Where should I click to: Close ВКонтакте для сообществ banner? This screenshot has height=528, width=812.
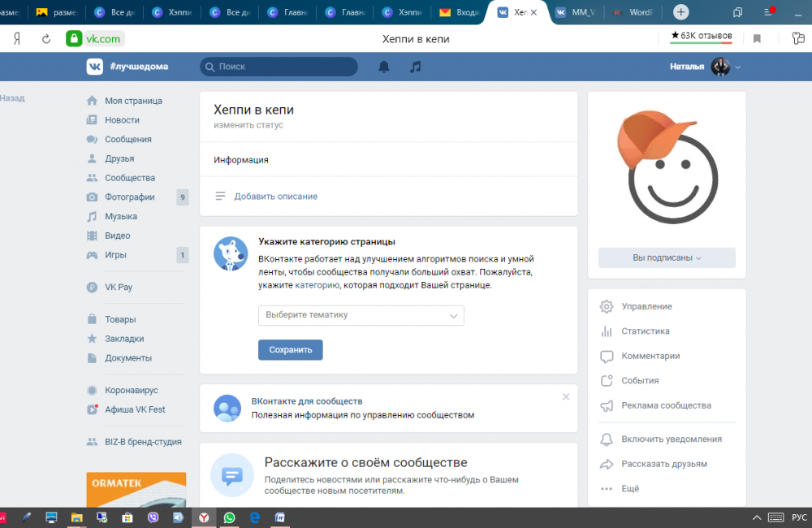[565, 397]
